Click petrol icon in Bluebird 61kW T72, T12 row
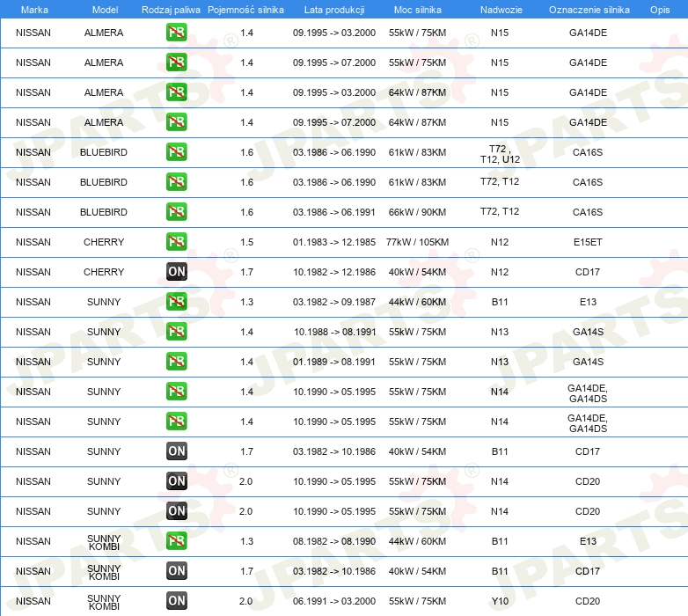Image resolution: width=688 pixels, height=616 pixels. (176, 181)
